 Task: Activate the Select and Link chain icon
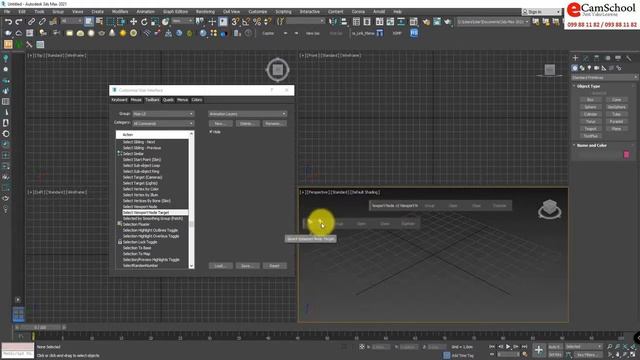[x=32, y=22]
